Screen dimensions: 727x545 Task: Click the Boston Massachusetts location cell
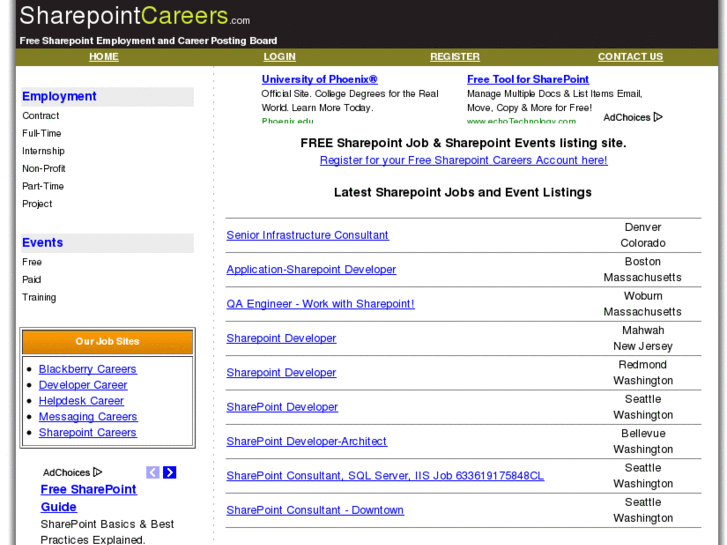(643, 269)
